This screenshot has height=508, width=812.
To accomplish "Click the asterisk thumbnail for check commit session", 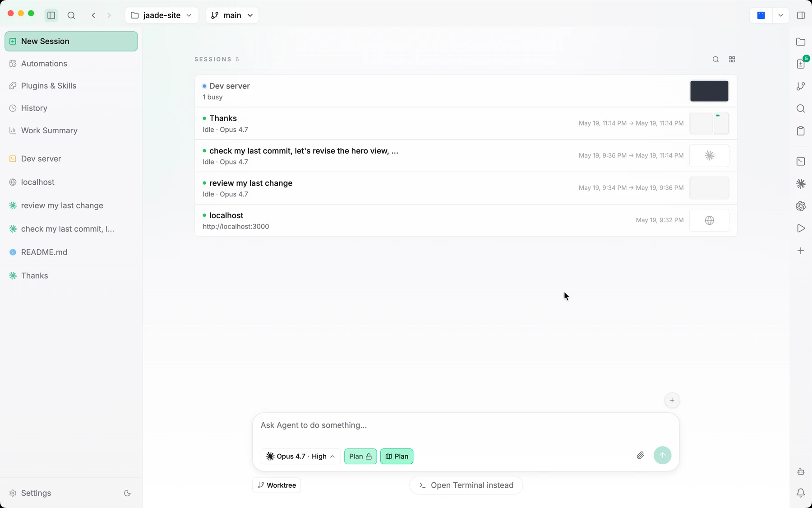I will [x=709, y=156].
